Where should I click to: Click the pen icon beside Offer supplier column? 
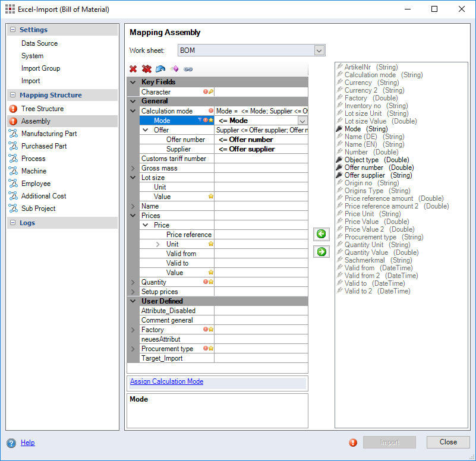(x=339, y=175)
